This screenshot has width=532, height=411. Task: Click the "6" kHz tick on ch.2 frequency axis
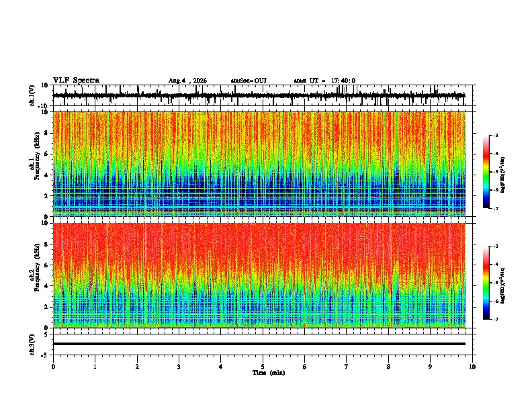(x=46, y=265)
